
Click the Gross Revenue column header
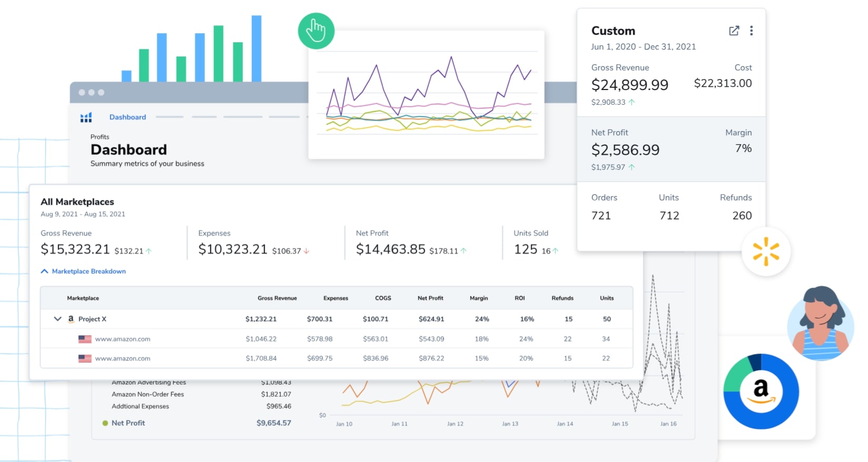(x=277, y=298)
